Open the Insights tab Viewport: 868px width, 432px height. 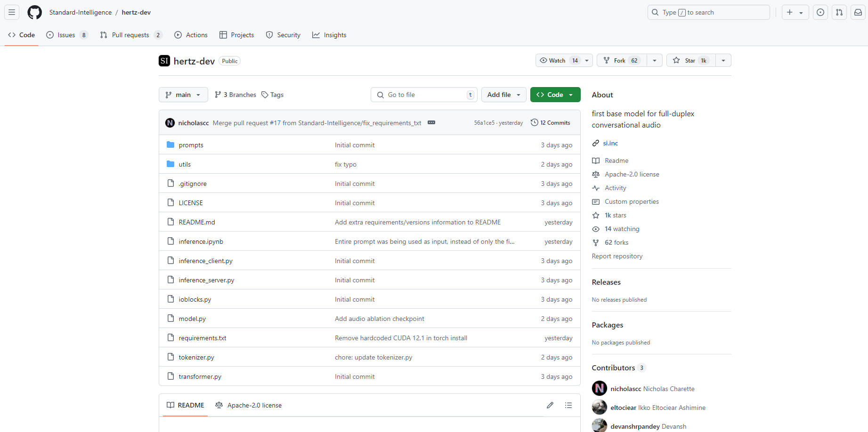coord(329,35)
